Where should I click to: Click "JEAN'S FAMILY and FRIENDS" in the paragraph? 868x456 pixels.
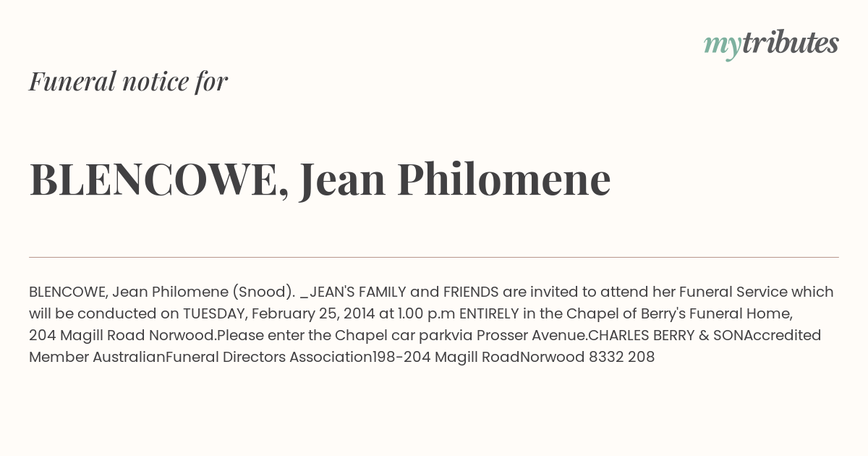tap(404, 292)
